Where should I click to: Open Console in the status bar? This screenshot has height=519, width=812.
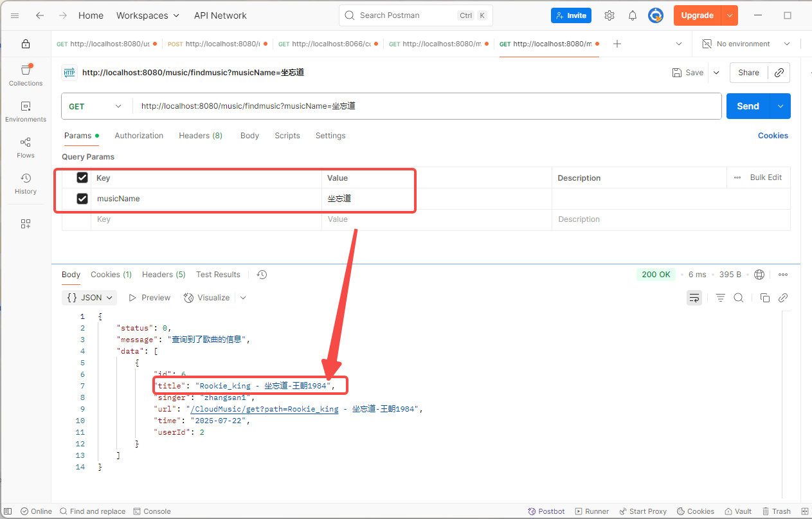[152, 511]
